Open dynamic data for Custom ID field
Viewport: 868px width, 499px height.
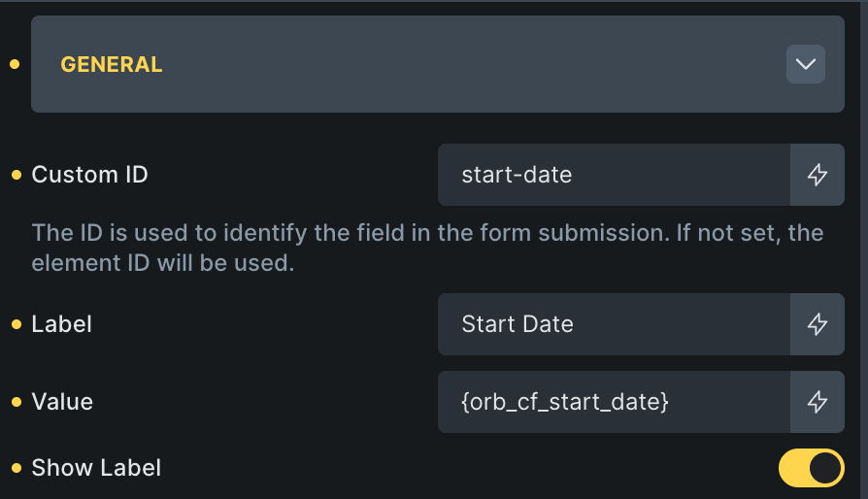(x=818, y=175)
